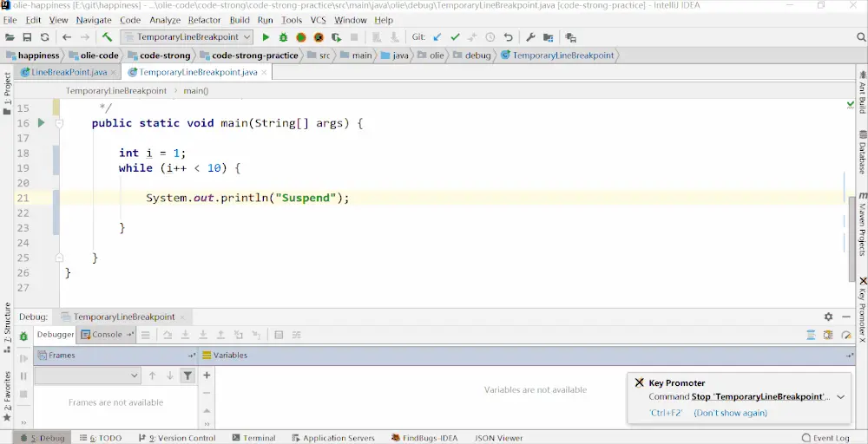Viewport: 868px width, 444px height.
Task: Click the Run with Coverage icon
Action: pyautogui.click(x=336, y=37)
